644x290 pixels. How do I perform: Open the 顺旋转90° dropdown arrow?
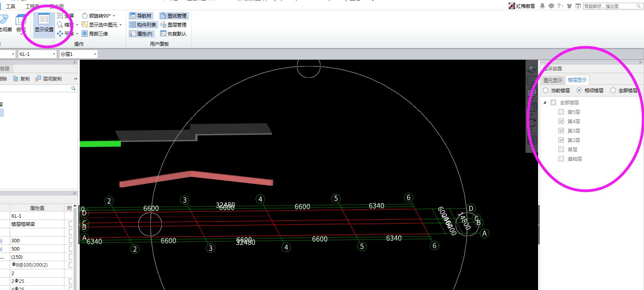click(114, 16)
